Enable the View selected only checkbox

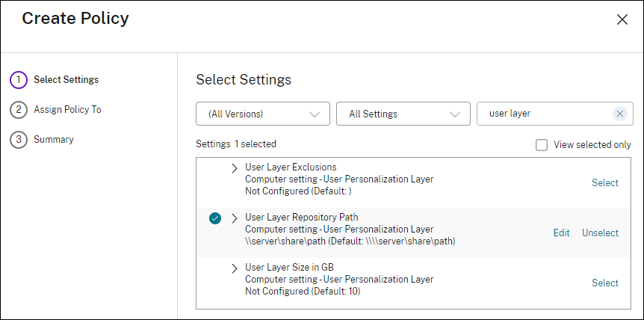coord(542,145)
